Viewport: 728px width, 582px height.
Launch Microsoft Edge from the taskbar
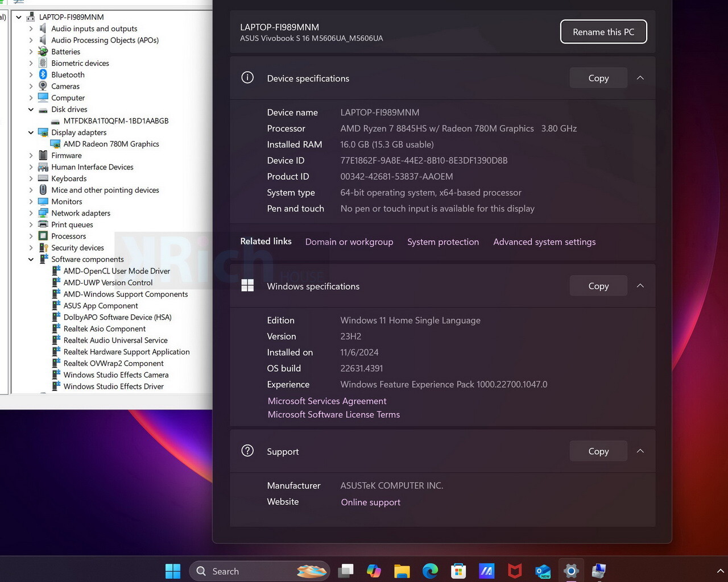(431, 571)
